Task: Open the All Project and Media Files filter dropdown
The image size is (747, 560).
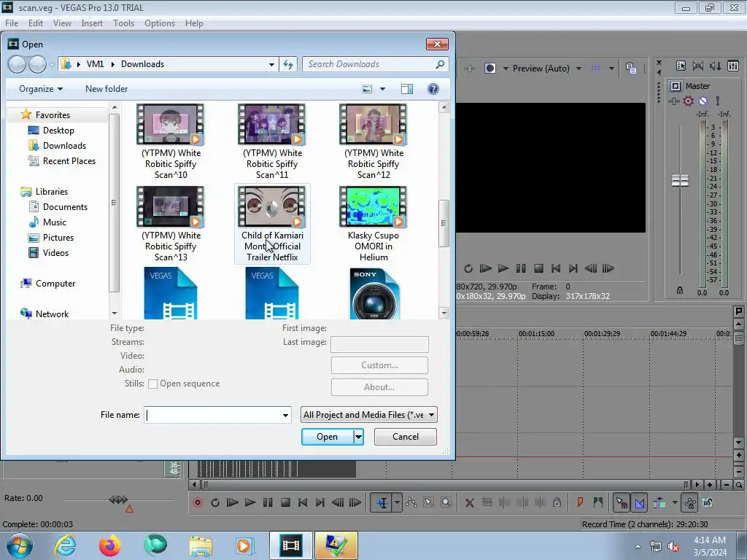Action: (x=368, y=415)
